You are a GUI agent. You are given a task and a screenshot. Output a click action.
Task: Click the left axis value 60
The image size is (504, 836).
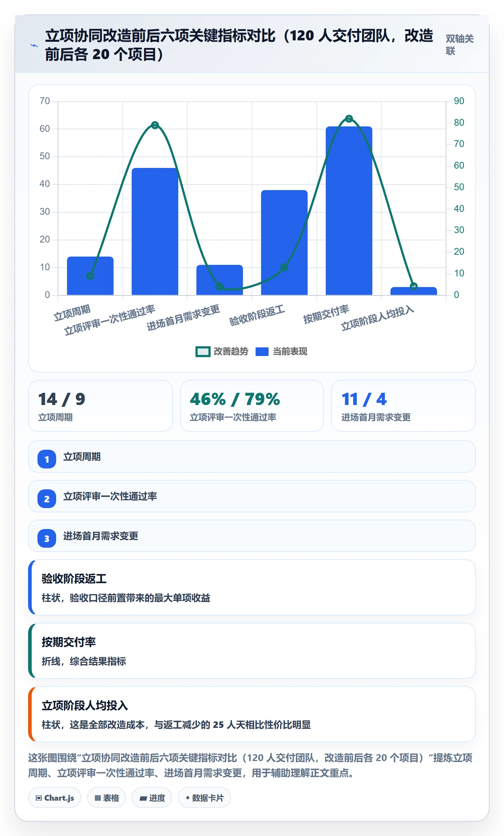click(45, 129)
